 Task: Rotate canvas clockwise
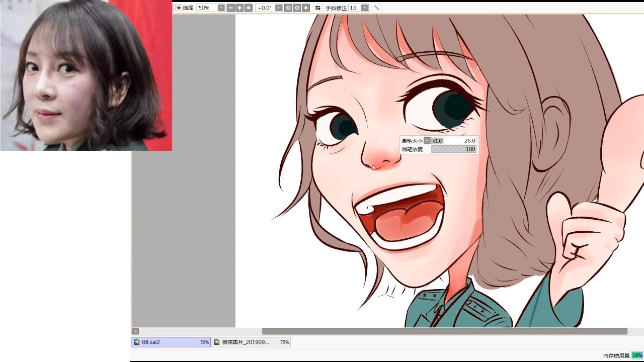(x=297, y=8)
